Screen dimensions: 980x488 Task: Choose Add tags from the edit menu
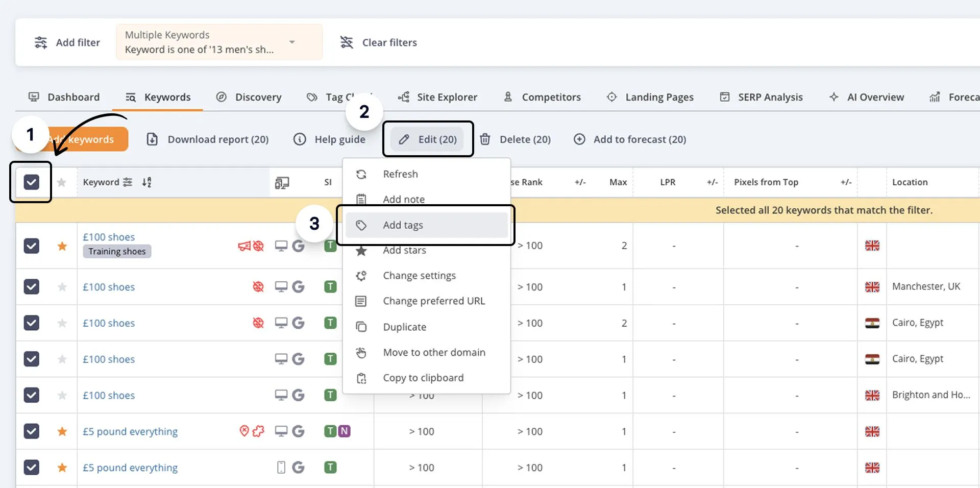point(403,225)
